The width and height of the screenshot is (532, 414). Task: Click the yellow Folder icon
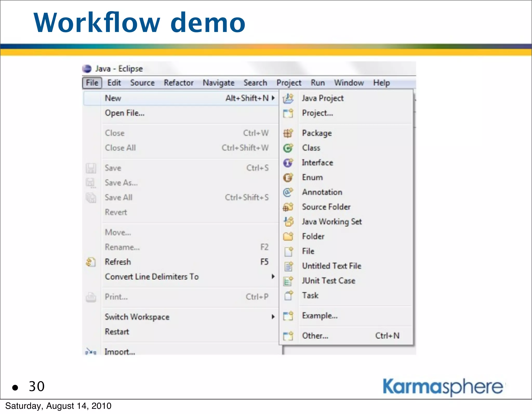coord(288,236)
